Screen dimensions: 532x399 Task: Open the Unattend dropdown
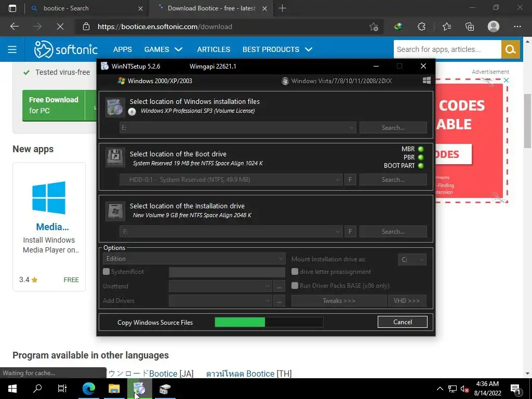click(220, 286)
